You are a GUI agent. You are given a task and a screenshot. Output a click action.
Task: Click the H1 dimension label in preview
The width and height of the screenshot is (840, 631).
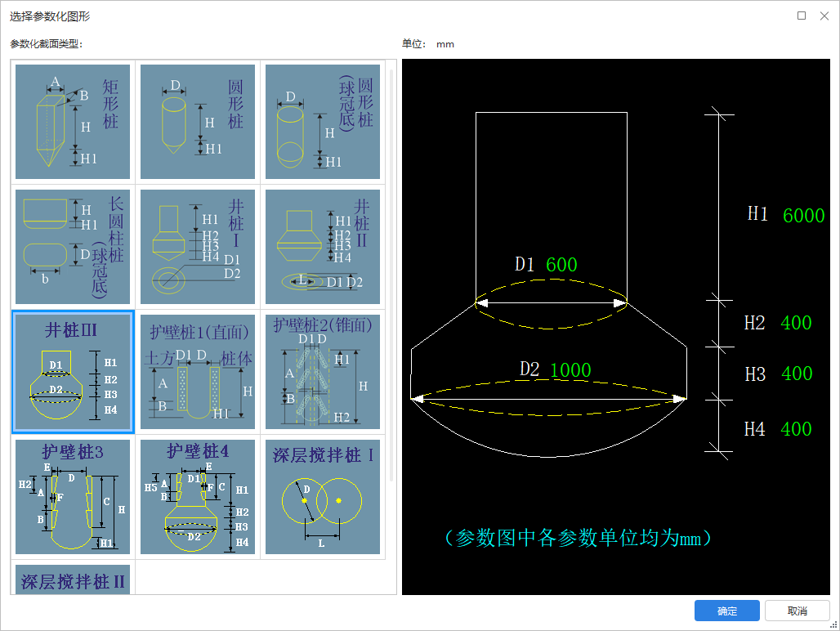757,213
